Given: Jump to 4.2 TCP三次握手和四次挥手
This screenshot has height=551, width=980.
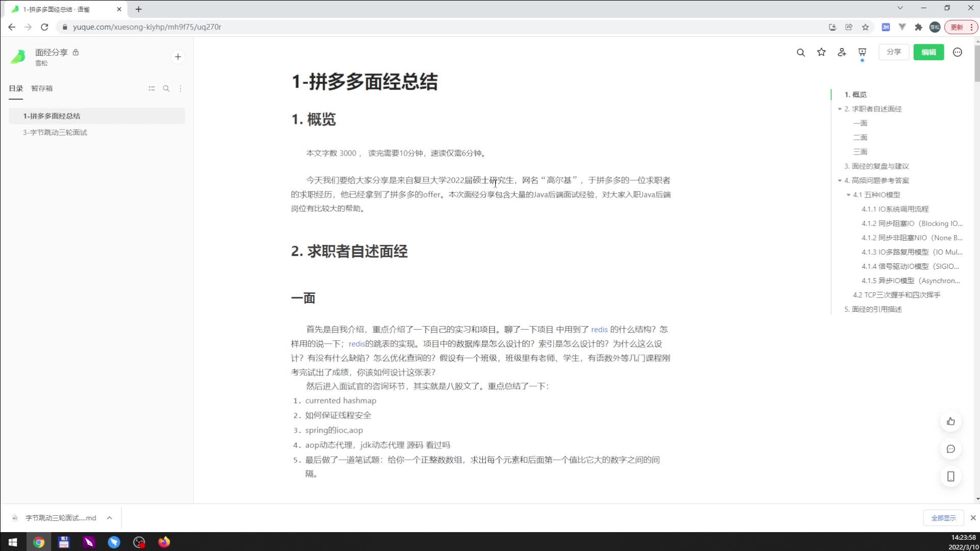Looking at the screenshot, I should (896, 294).
